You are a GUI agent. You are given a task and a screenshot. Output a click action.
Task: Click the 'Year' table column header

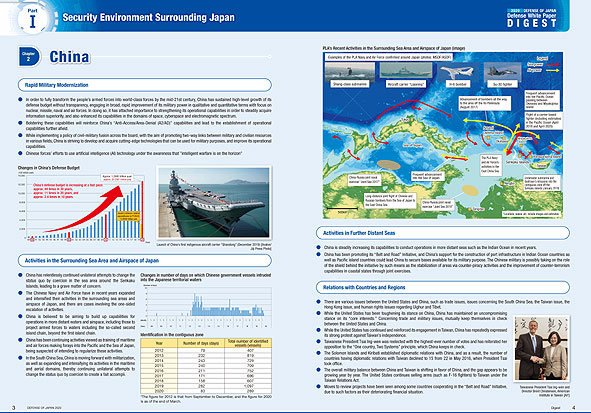(x=159, y=343)
